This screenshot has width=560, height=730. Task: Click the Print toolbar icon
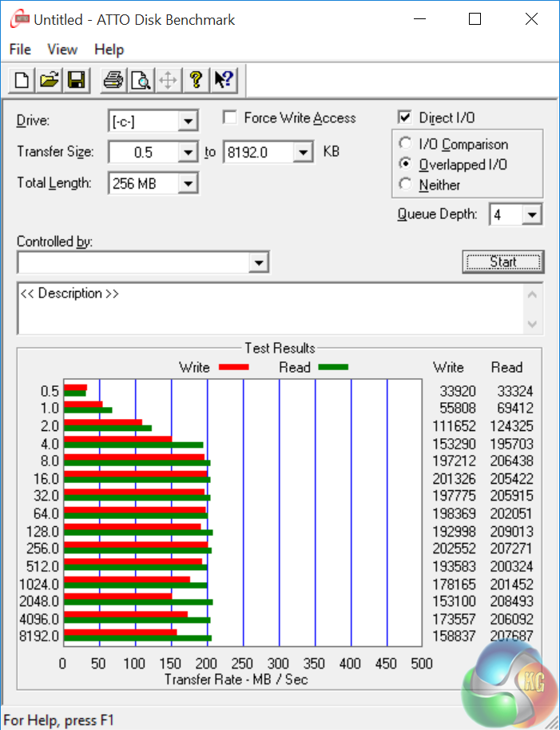(x=113, y=80)
